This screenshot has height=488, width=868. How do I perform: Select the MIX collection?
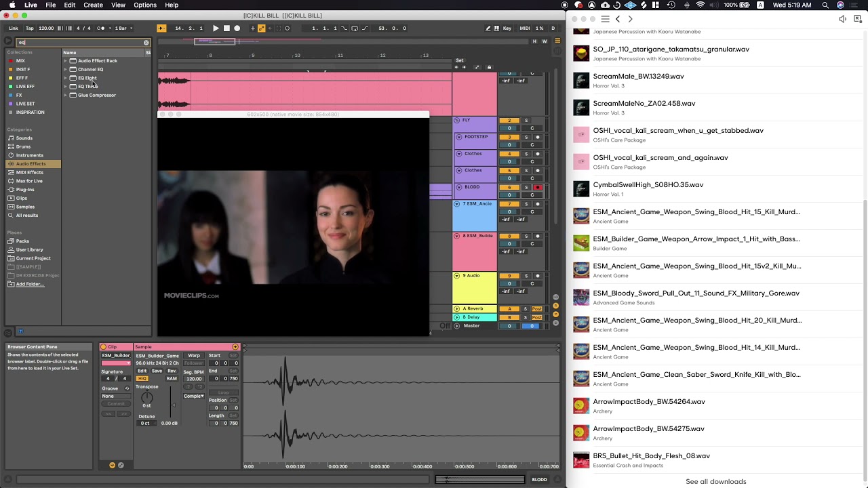click(20, 61)
